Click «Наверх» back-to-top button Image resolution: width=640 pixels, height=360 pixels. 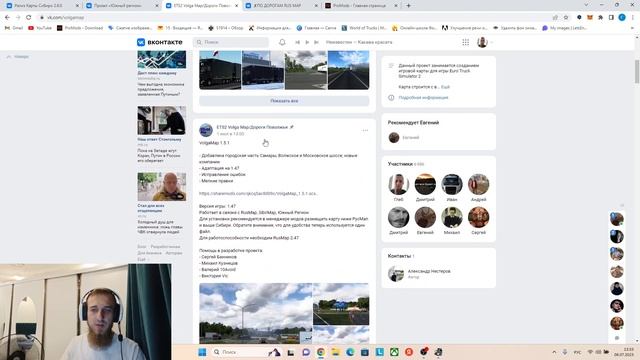(18, 57)
